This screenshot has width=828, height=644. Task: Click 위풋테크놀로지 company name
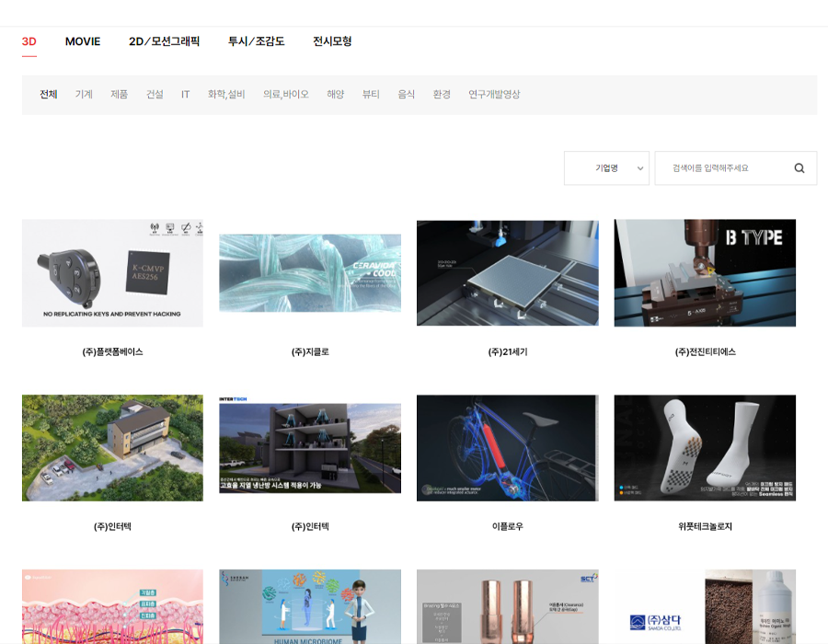705,527
